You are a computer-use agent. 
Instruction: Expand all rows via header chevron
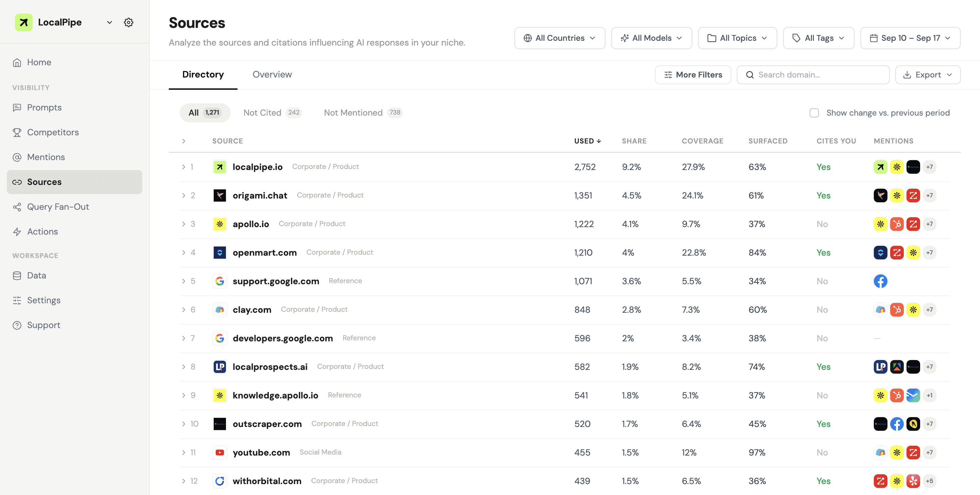(x=184, y=141)
